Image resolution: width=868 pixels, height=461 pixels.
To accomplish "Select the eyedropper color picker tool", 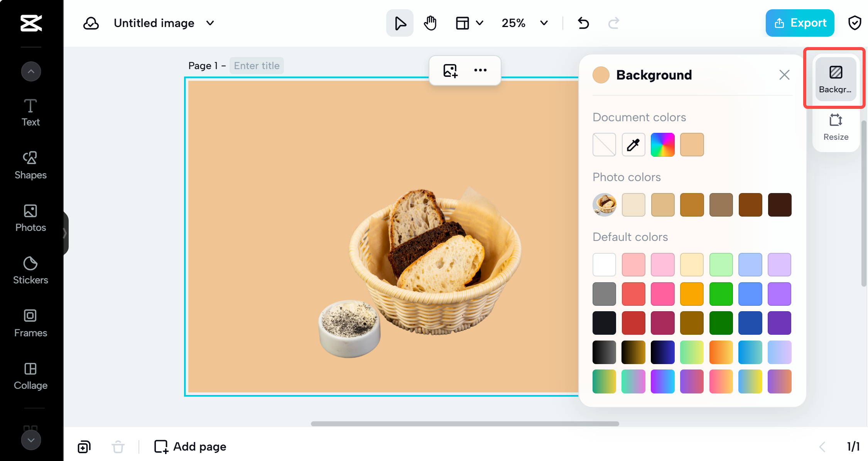I will pyautogui.click(x=633, y=144).
